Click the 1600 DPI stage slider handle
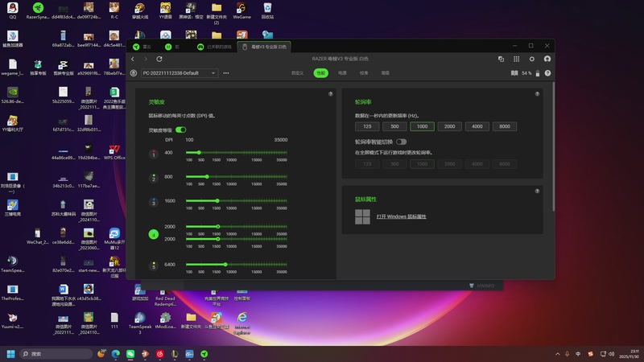The width and height of the screenshot is (644, 362). (x=217, y=201)
